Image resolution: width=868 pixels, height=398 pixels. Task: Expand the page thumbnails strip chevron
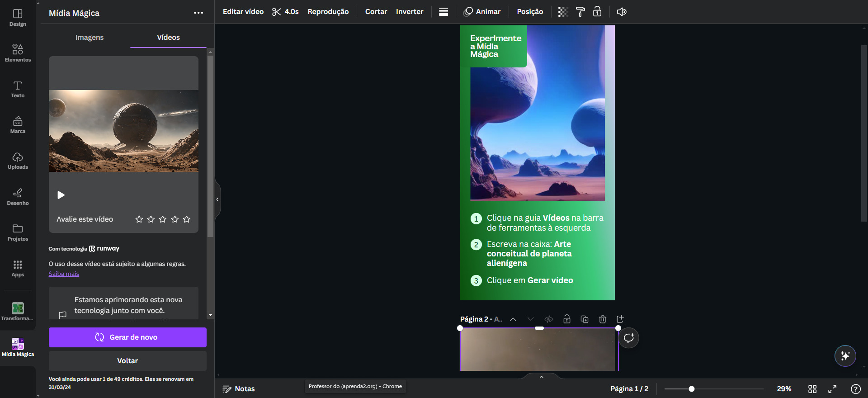point(541,377)
